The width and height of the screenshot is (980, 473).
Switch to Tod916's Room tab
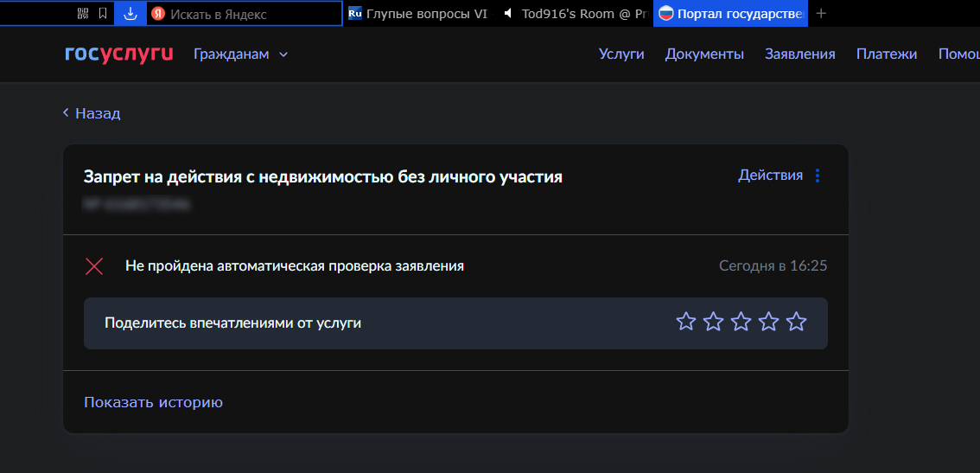574,13
